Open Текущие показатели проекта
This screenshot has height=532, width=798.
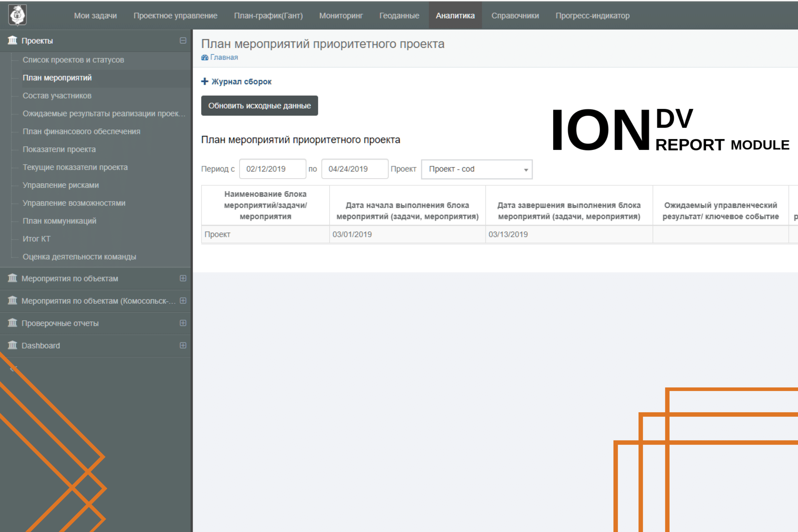(75, 167)
